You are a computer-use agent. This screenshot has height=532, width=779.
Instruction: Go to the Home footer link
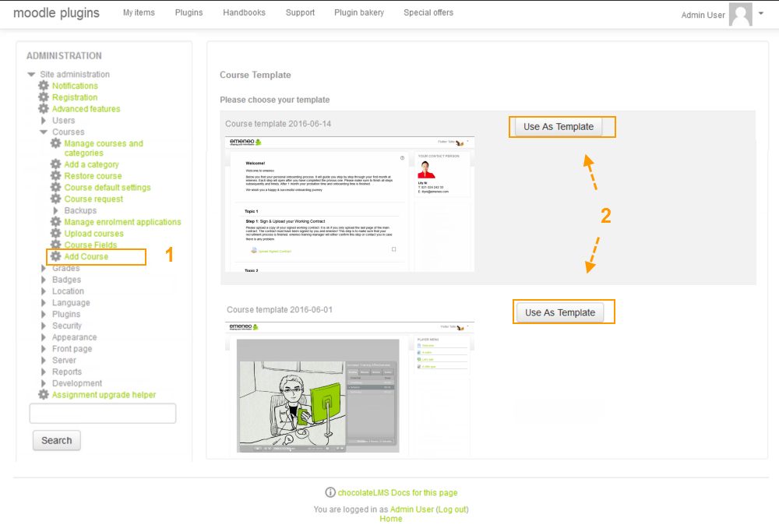(x=391, y=519)
